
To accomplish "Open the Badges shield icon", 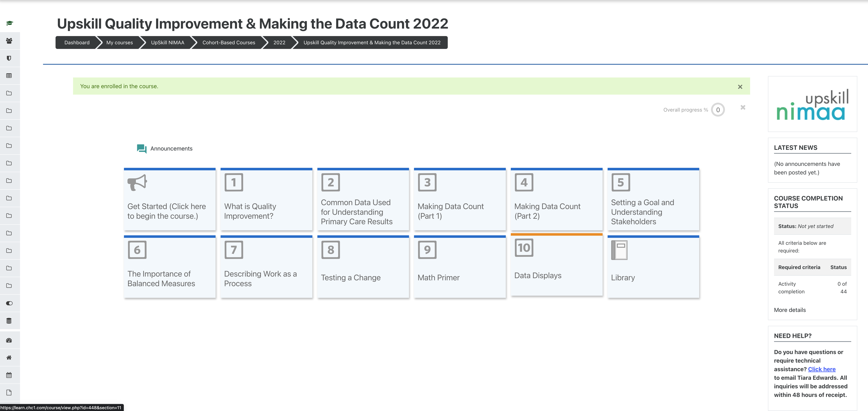I will pyautogui.click(x=9, y=58).
